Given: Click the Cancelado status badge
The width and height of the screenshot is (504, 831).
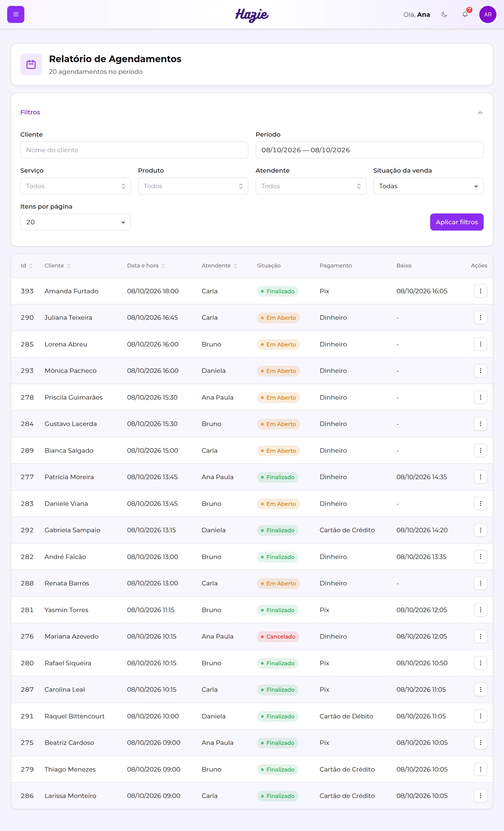Looking at the screenshot, I should point(278,637).
